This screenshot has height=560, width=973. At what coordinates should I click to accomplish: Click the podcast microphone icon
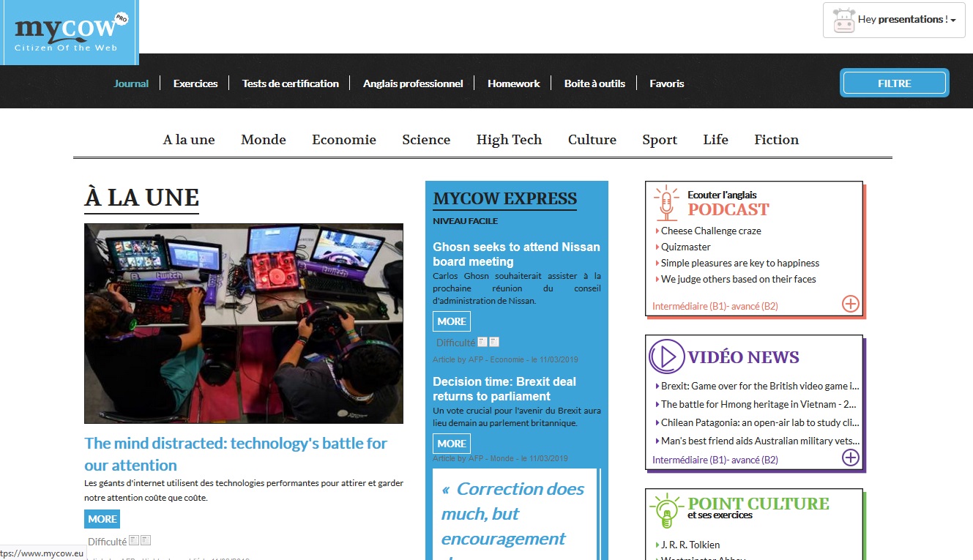666,204
